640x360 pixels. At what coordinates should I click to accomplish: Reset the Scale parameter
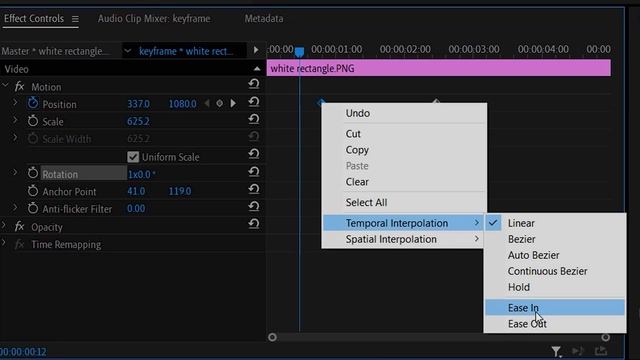pos(254,119)
